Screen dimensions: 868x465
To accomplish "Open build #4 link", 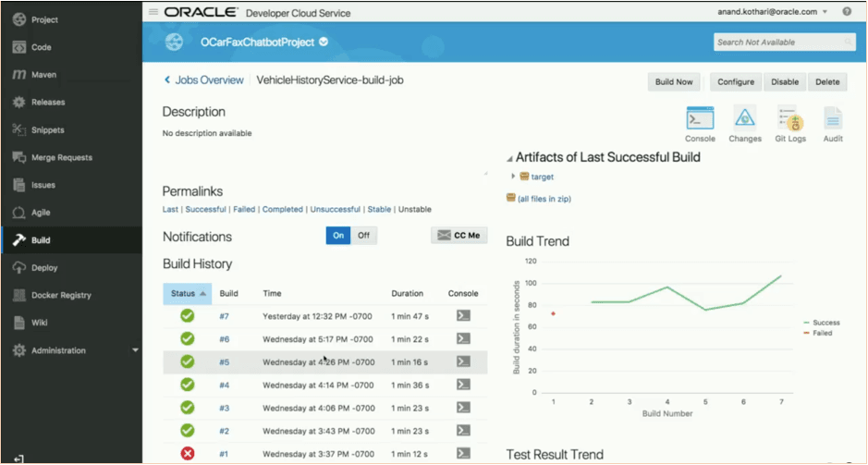I will (225, 385).
